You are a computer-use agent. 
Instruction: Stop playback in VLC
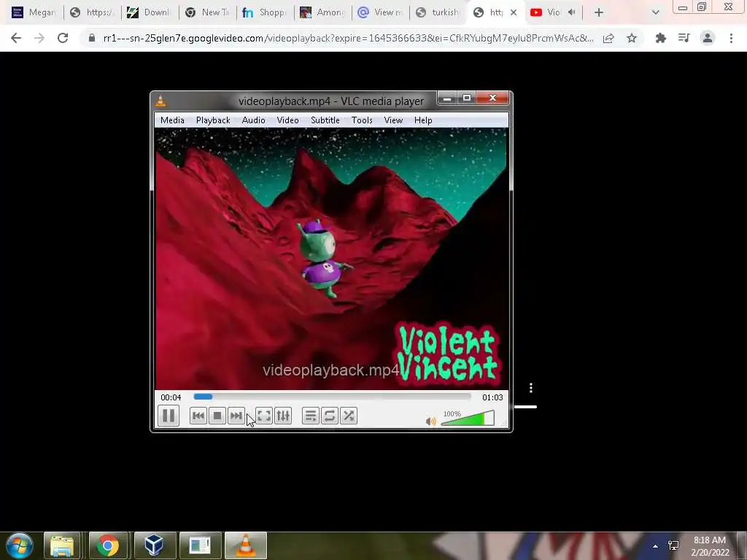[217, 416]
